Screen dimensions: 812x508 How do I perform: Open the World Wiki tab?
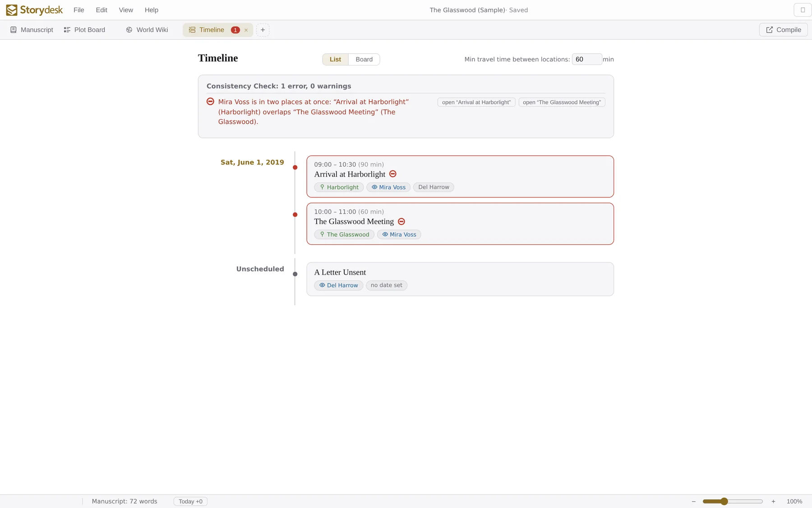[x=147, y=30]
